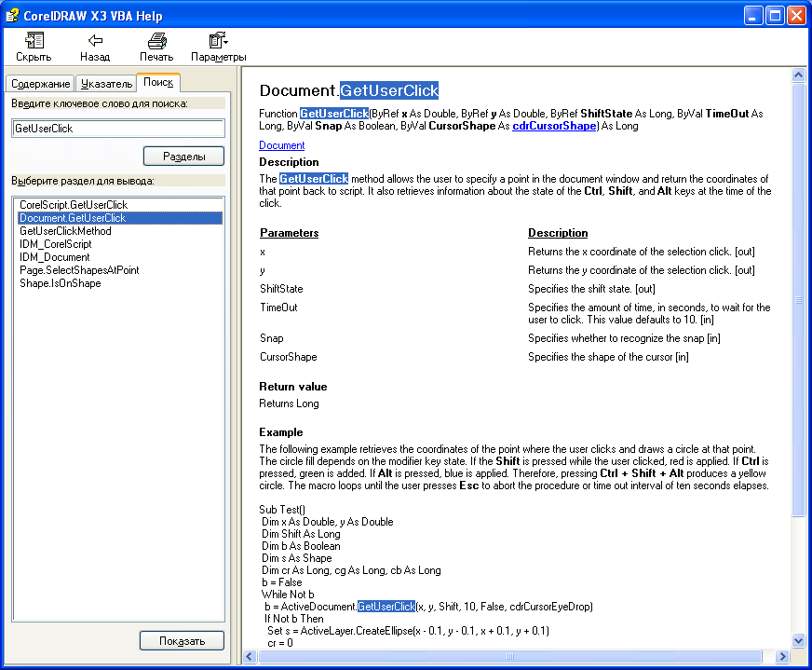Click the 'Sub Test()' code line
The width and height of the screenshot is (812, 670).
[282, 510]
